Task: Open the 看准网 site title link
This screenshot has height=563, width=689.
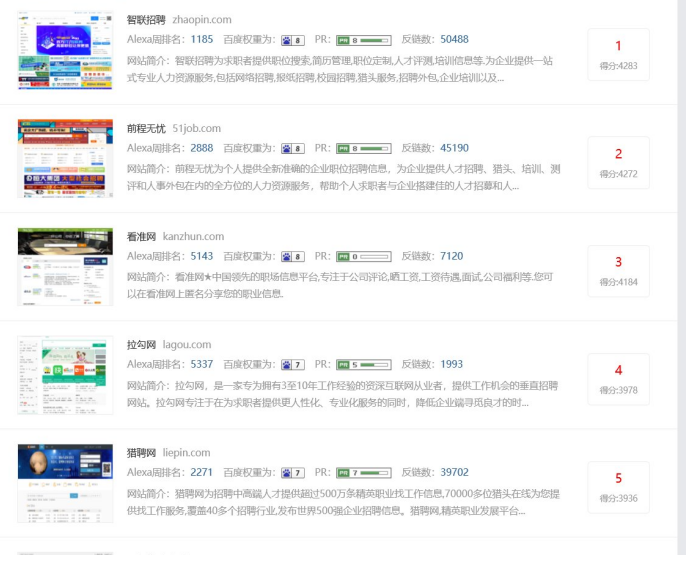Action: 141,236
